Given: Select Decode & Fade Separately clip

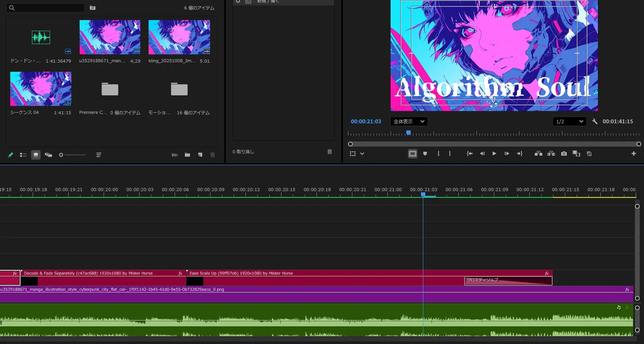Looking at the screenshot, I should click(103, 277).
